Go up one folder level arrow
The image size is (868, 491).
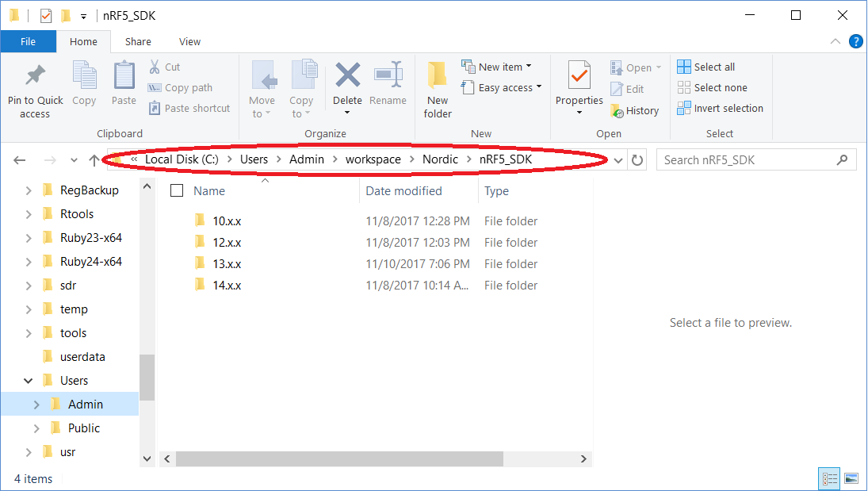(94, 160)
